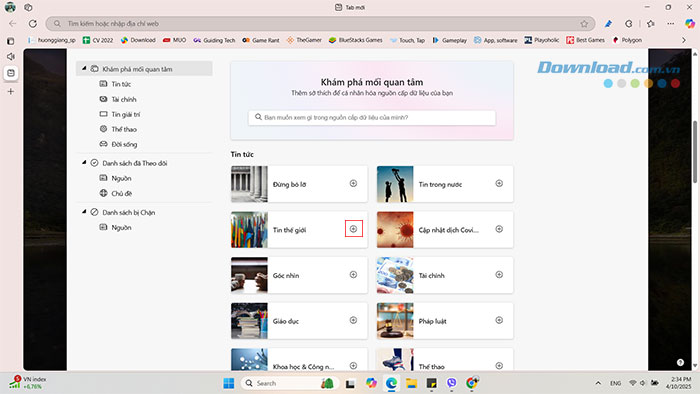Open Game Rant bookmark
The image size is (700, 394).
click(261, 40)
